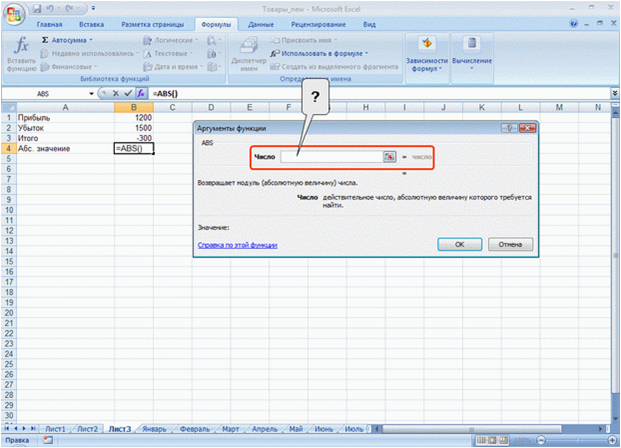
Task: Click Присвоить имя in ribbon
Action: (304, 40)
